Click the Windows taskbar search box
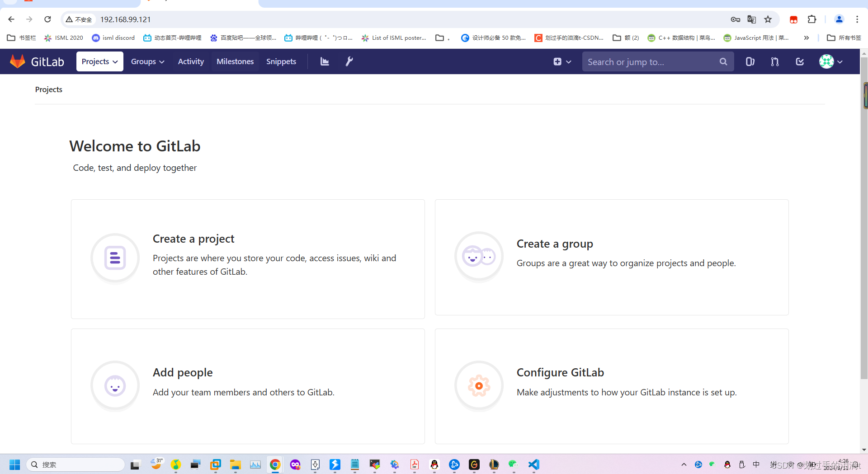Image resolution: width=868 pixels, height=474 pixels. [75, 465]
